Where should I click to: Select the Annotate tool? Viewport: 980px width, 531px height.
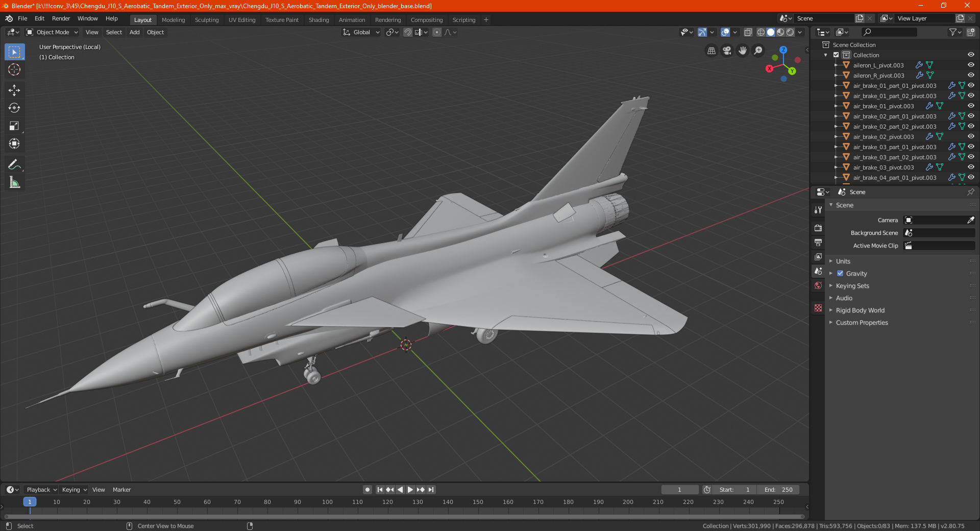click(14, 164)
